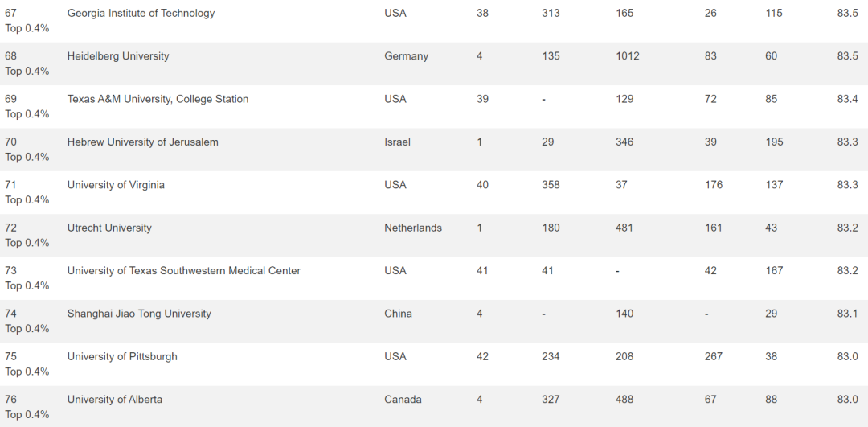
Task: Open University of Virginia entry
Action: (116, 185)
